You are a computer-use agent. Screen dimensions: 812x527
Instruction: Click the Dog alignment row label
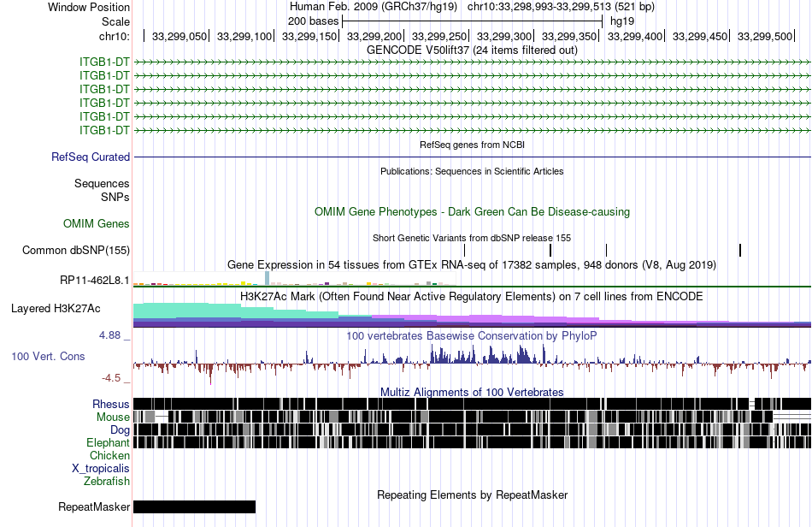[120, 430]
